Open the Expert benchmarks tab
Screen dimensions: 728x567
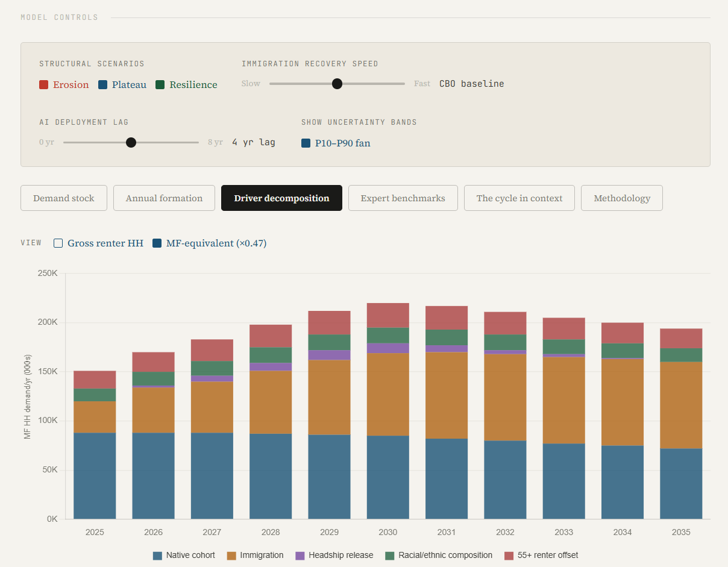[403, 198]
